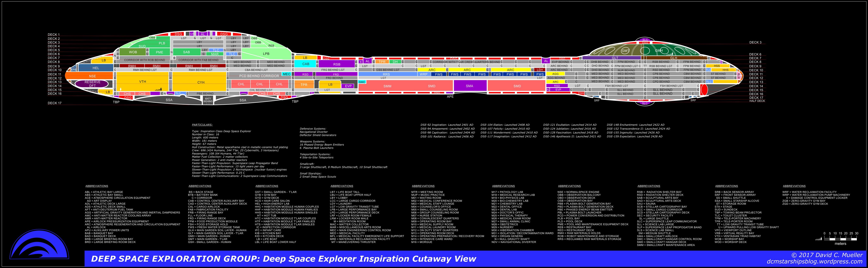The height and width of the screenshot is (268, 868).
Task: Select "DSE-104 Elation: Launched 2408 AD"
Action: pos(505,125)
